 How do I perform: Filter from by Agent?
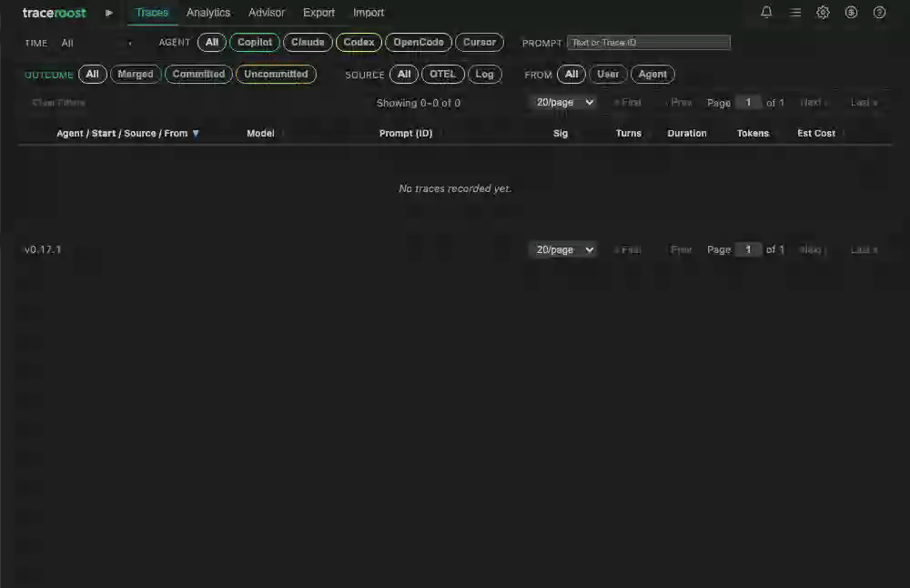pos(652,75)
